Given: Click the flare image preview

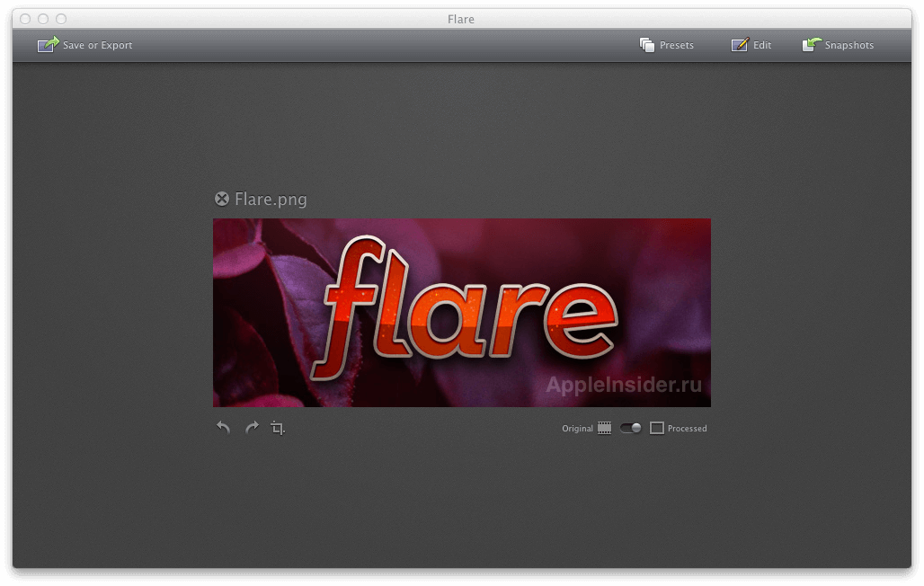Looking at the screenshot, I should coord(461,312).
